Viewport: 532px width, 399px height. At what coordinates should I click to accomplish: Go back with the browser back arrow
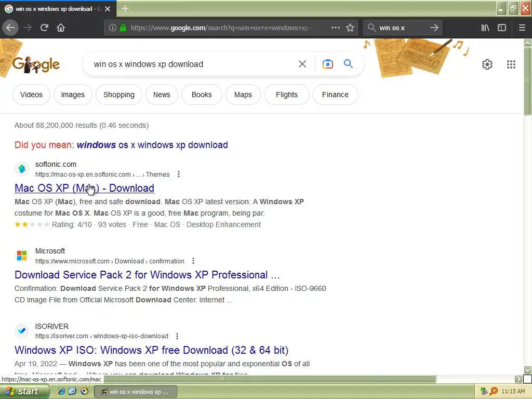(x=10, y=28)
